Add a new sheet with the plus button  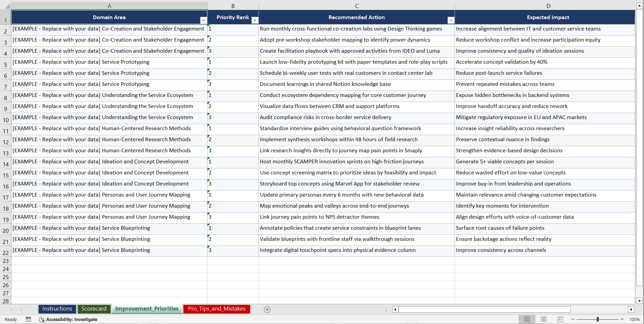coord(267,309)
